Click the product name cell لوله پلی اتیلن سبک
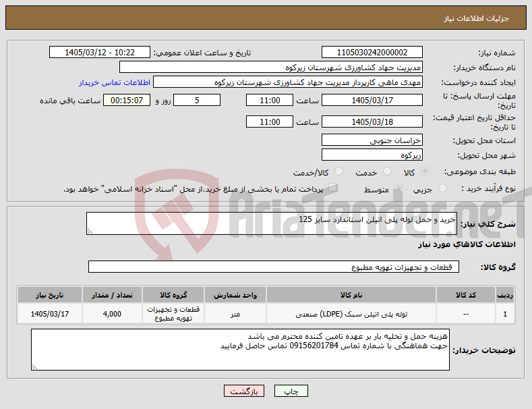This screenshot has height=409, width=532. (351, 314)
